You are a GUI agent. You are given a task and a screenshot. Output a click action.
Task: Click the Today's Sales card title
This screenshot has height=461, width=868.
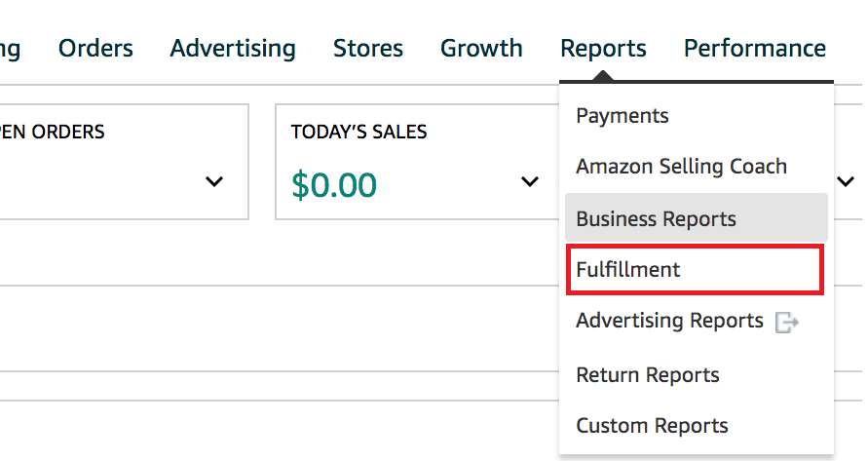(359, 132)
